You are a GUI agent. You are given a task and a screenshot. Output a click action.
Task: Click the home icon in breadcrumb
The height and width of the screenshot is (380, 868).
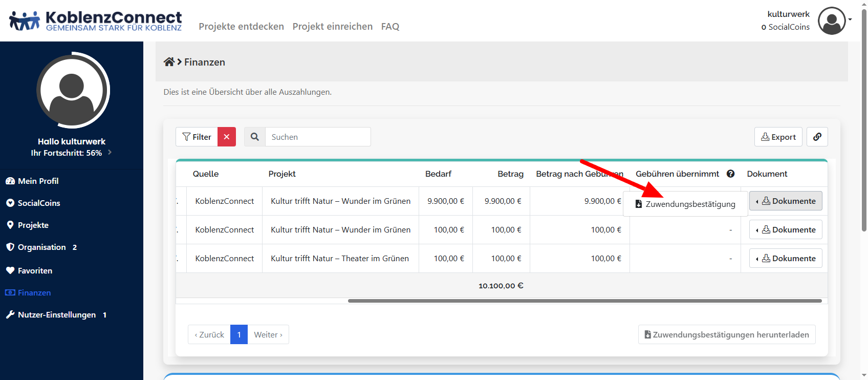169,62
